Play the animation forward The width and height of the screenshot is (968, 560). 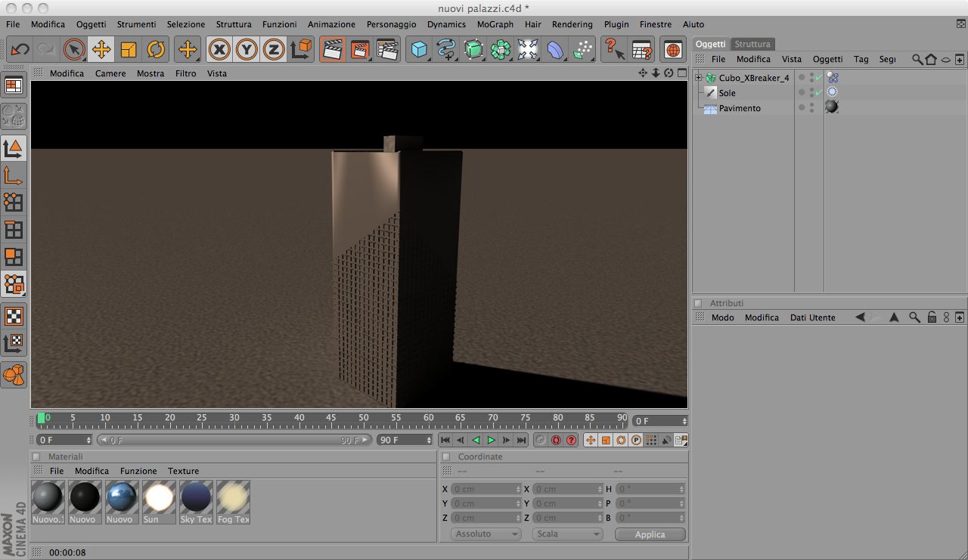pos(491,440)
